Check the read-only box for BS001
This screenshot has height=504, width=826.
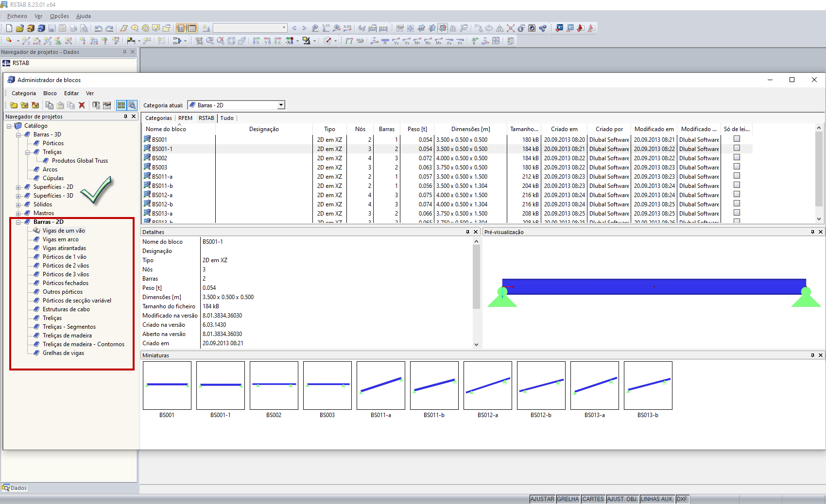pyautogui.click(x=737, y=139)
